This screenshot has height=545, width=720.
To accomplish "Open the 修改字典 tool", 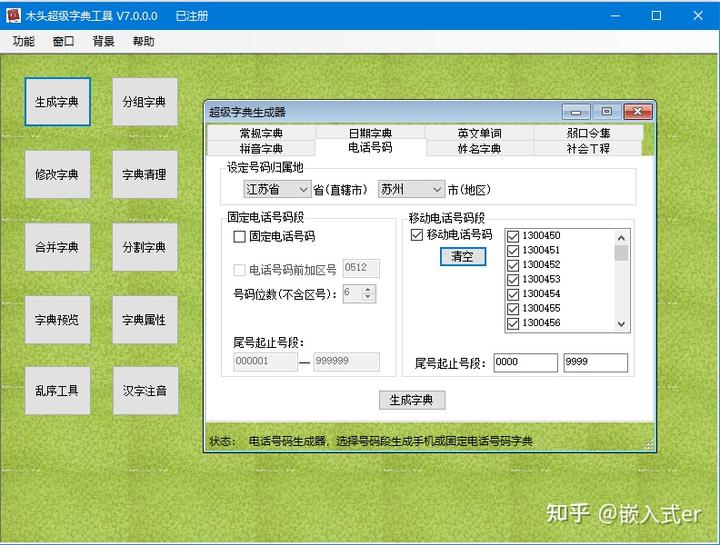I will [57, 174].
